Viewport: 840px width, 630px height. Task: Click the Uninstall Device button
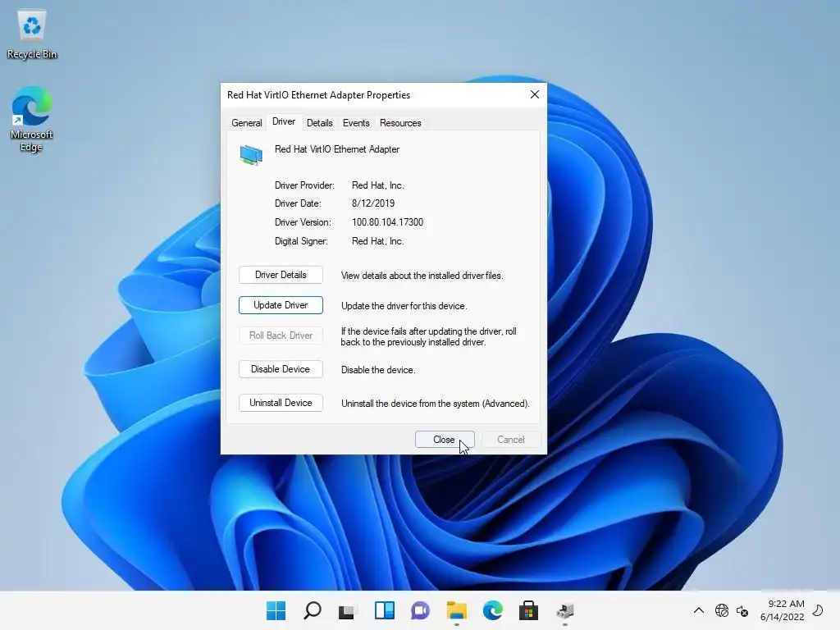point(281,403)
